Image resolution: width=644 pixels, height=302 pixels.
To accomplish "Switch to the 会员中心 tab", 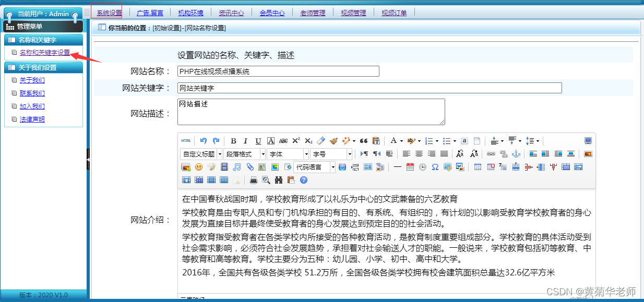I will click(272, 13).
